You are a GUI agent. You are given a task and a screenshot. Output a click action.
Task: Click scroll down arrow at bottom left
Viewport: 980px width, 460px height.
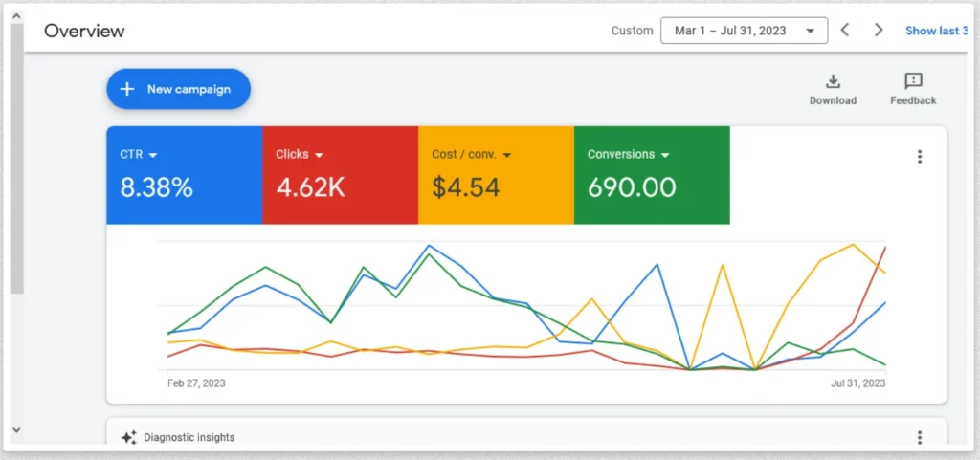tap(16, 430)
